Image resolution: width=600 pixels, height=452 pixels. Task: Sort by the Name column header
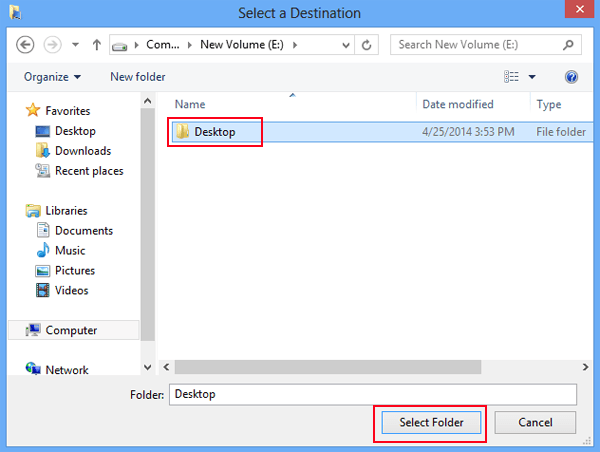190,104
